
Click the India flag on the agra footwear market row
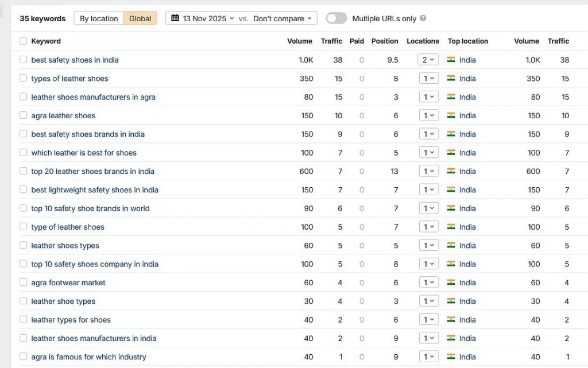coord(451,282)
